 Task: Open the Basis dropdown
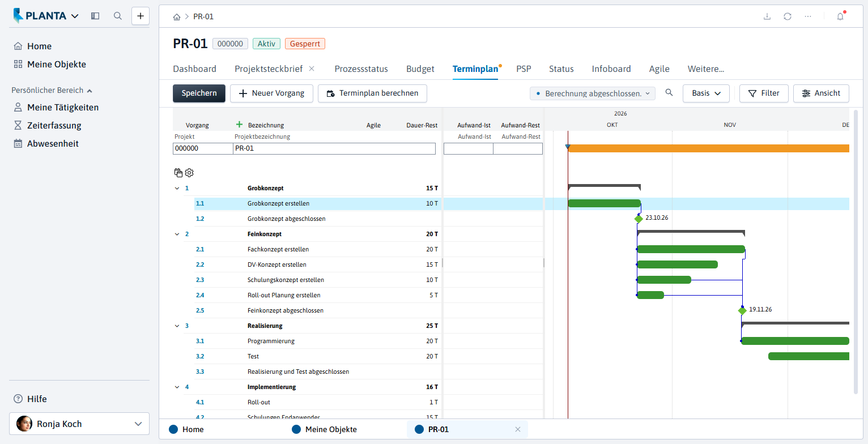[x=706, y=93]
